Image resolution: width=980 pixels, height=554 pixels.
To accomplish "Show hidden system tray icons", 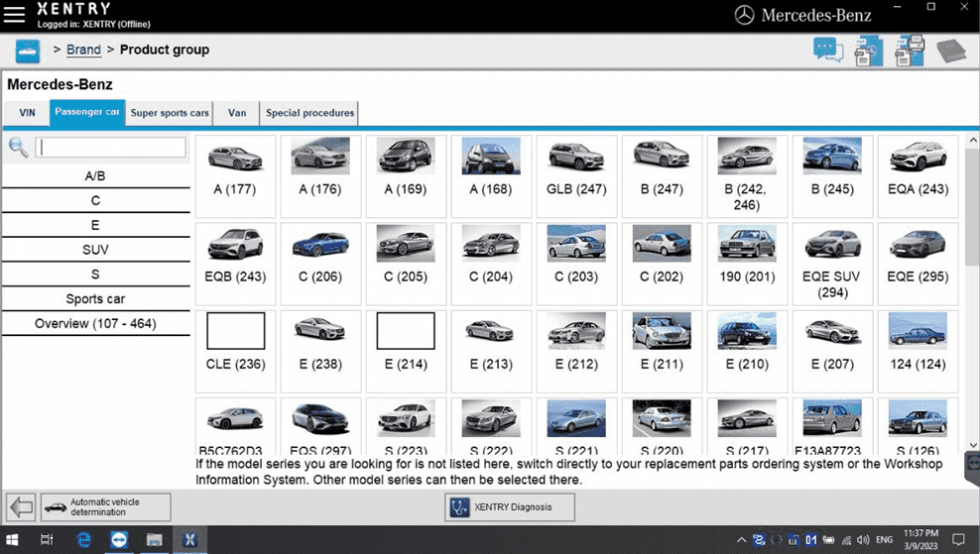I will point(741,540).
